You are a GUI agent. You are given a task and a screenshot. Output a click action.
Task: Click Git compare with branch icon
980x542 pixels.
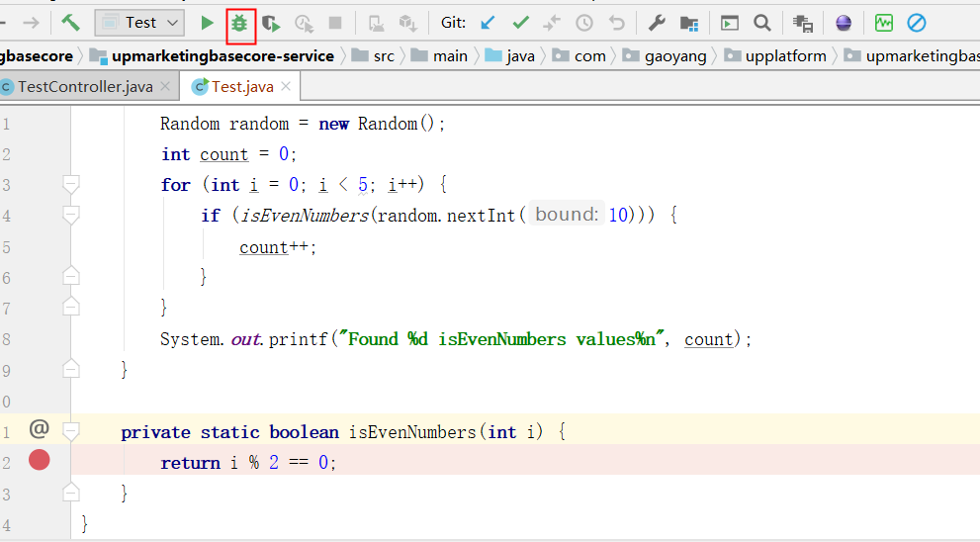tap(552, 23)
